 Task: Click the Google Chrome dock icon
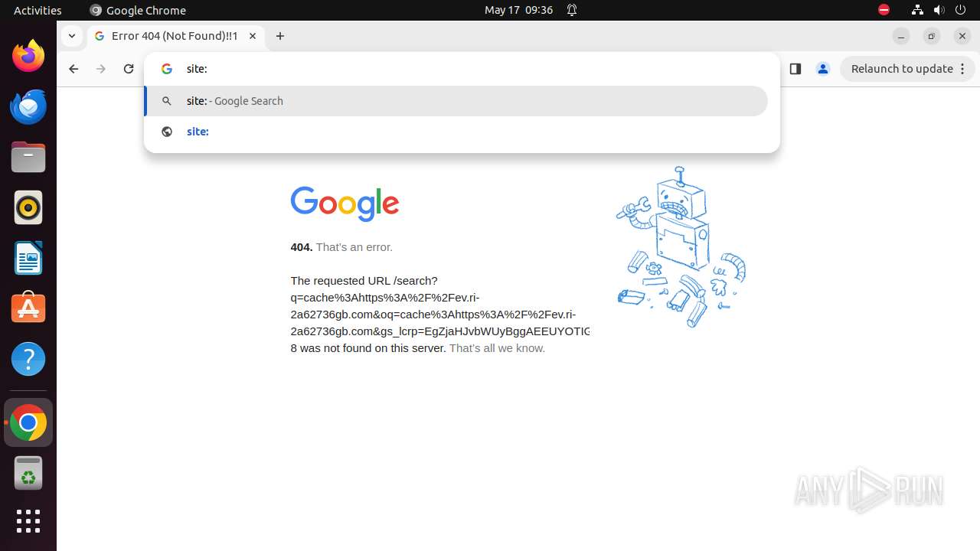[28, 422]
